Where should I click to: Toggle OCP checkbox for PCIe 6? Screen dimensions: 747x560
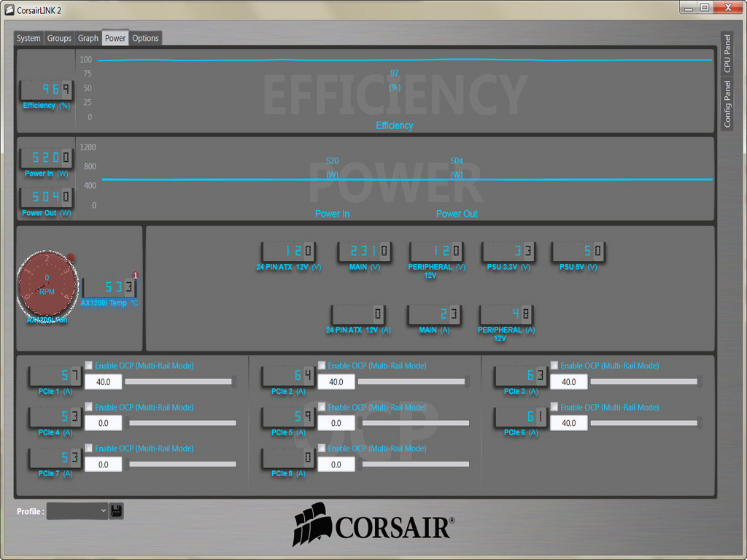pos(554,406)
